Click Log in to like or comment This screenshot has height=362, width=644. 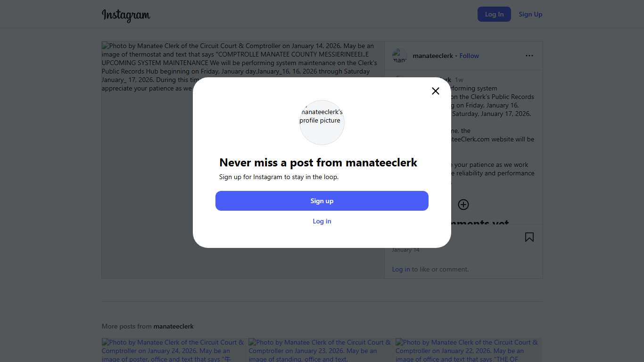(x=401, y=269)
